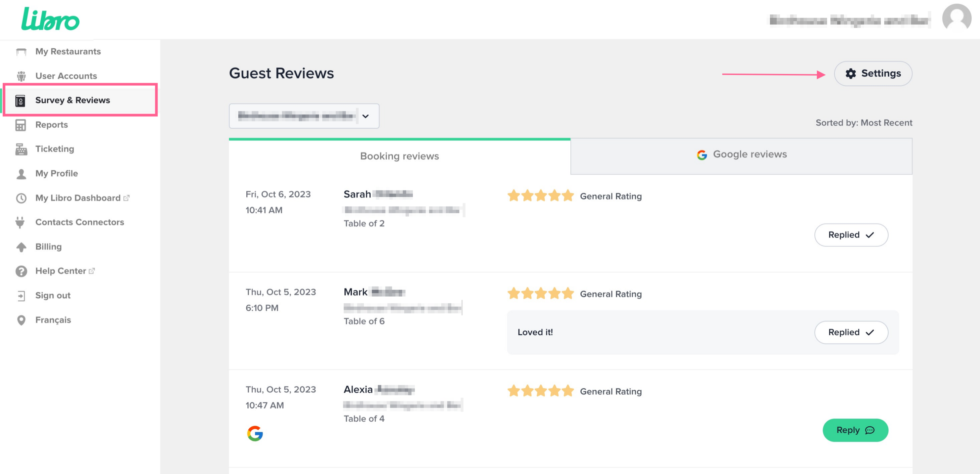Click the User Accounts people icon
Viewport: 980px width, 474px height.
(21, 76)
